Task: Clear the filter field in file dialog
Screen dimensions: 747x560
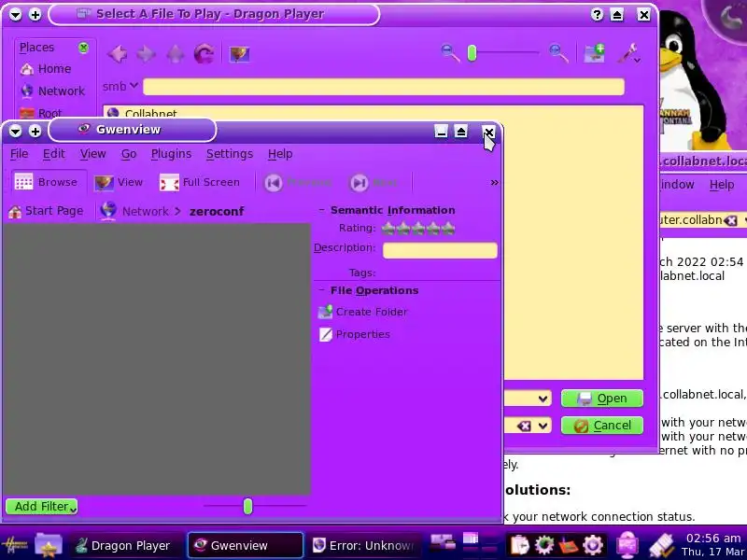Action: tap(524, 426)
